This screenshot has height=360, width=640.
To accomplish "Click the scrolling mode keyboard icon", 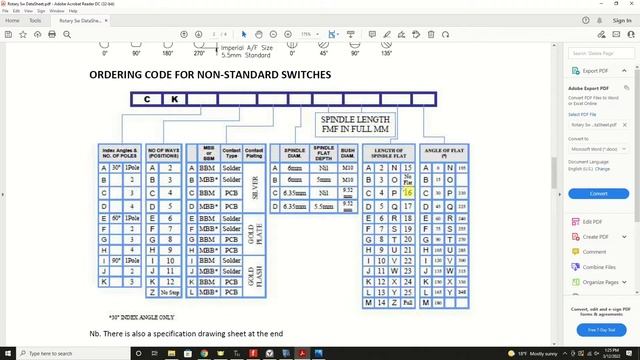I will tap(351, 35).
